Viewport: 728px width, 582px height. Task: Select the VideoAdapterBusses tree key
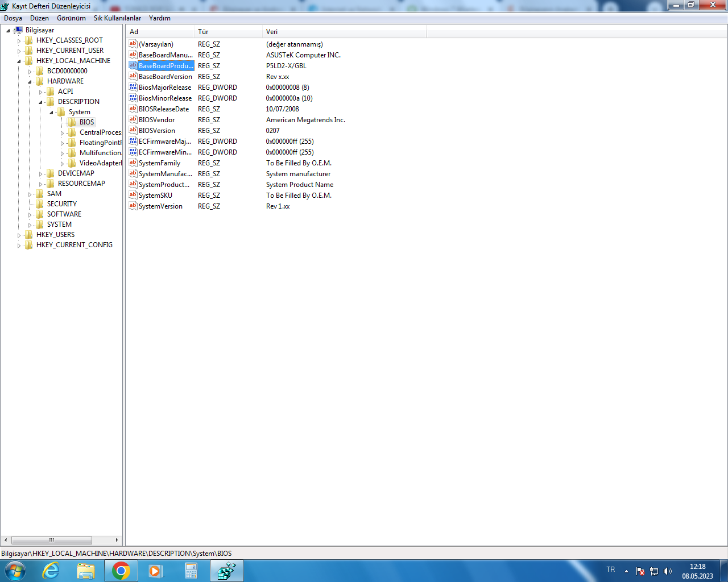pyautogui.click(x=100, y=163)
